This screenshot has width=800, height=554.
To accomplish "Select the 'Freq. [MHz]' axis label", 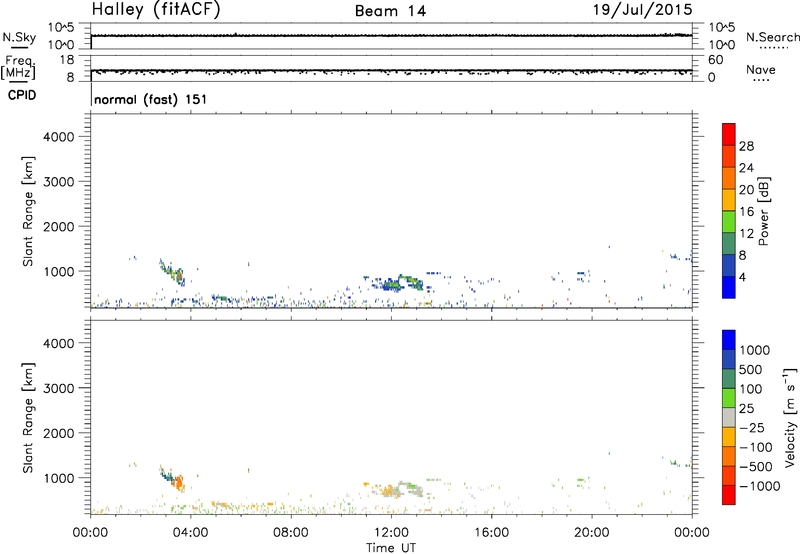I will pos(18,67).
